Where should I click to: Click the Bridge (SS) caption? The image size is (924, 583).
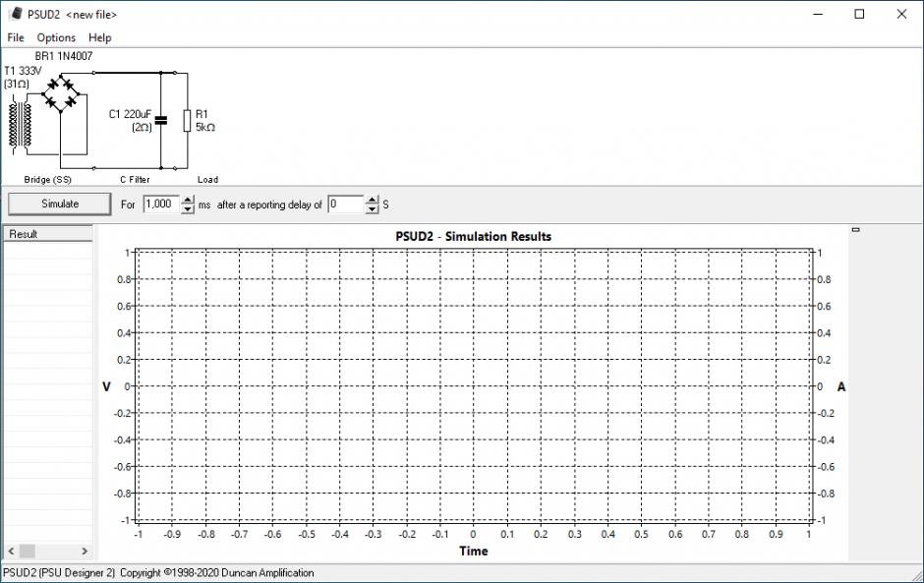click(x=47, y=179)
